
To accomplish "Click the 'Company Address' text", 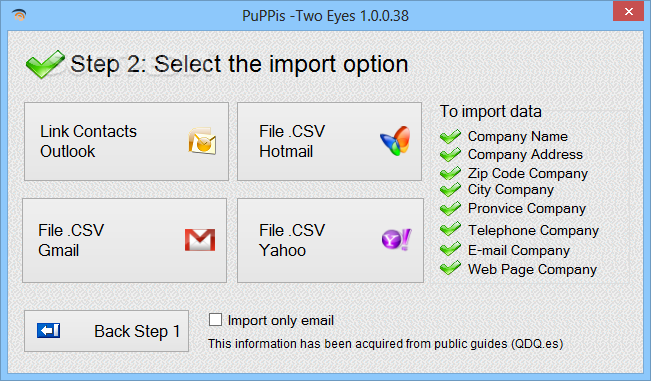I will [525, 155].
